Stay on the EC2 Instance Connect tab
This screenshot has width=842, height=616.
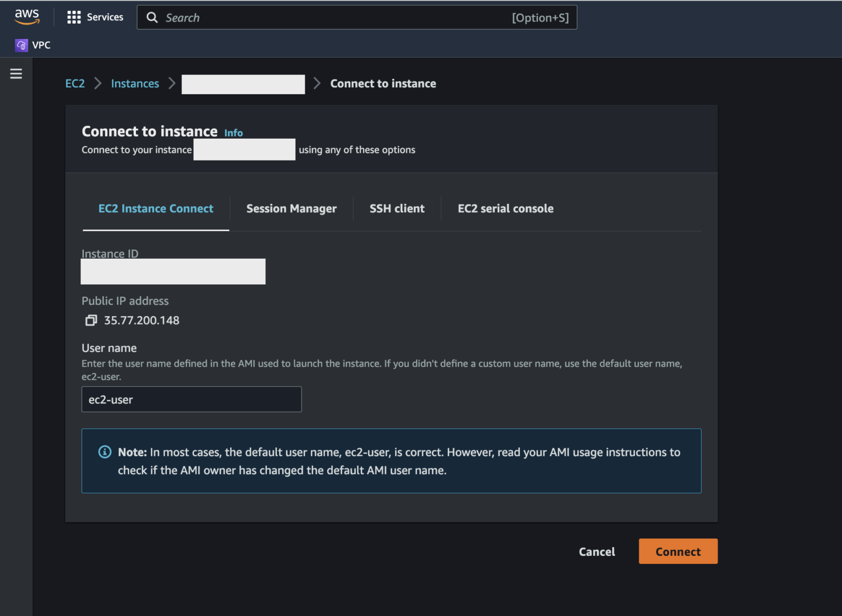click(156, 208)
